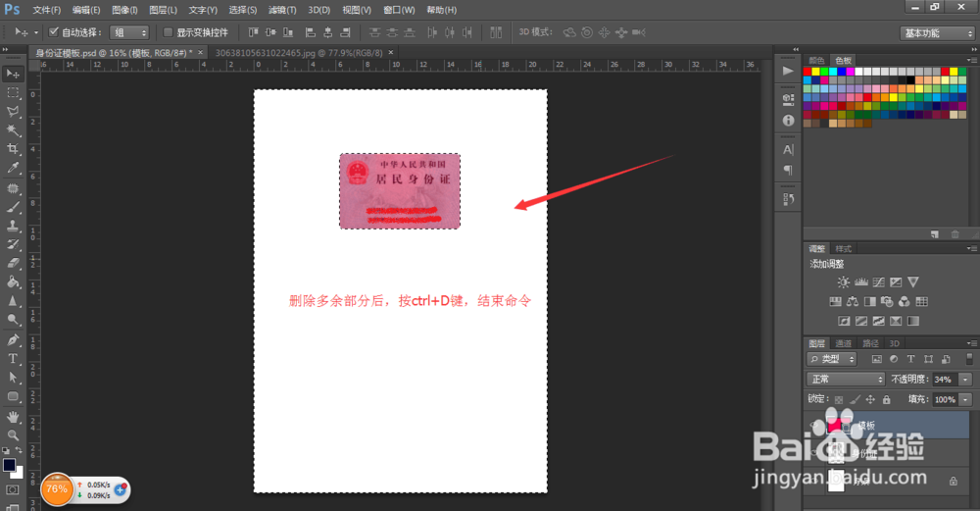Viewport: 980px width, 511px height.
Task: Toggle layer filter on/off switch
Action: point(969,358)
